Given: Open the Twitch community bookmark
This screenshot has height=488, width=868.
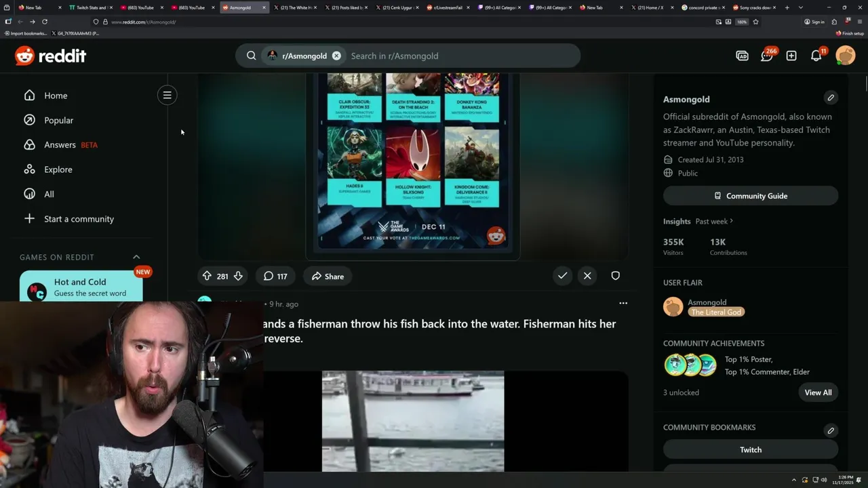Looking at the screenshot, I should [x=751, y=449].
